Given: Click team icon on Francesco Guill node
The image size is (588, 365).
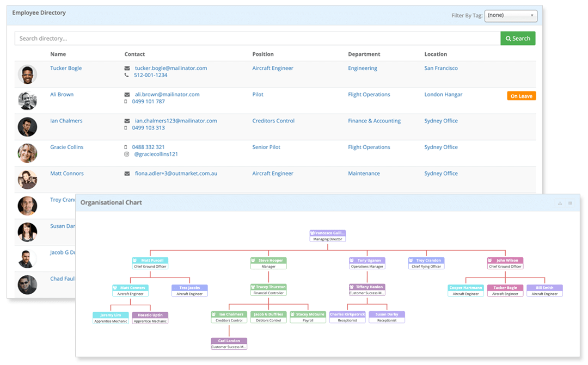Looking at the screenshot, I should (312, 233).
